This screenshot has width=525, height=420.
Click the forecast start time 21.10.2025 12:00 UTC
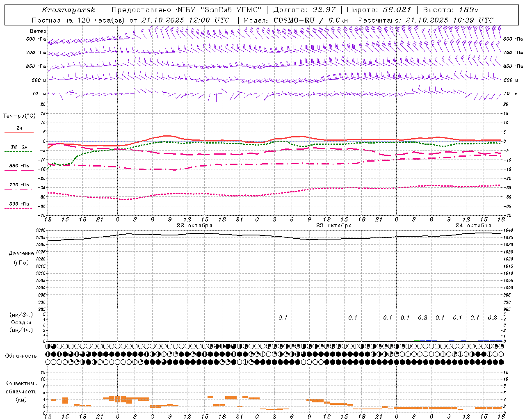(x=185, y=20)
